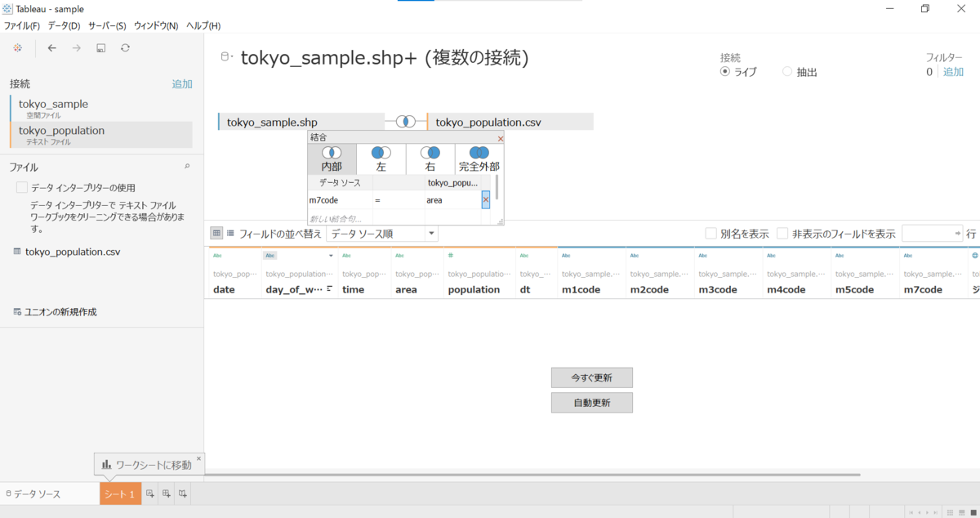Open the サーバー(S) menu

(x=107, y=26)
